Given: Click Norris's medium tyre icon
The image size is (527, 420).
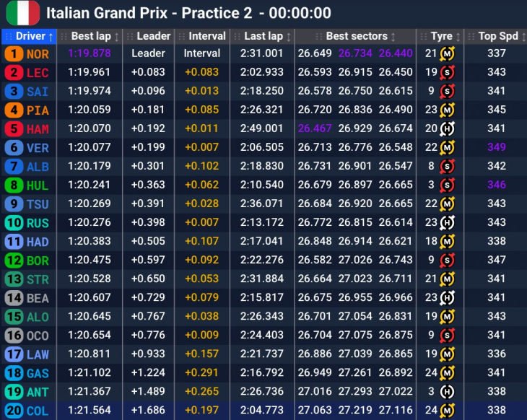Looking at the screenshot, I should coord(447,53).
